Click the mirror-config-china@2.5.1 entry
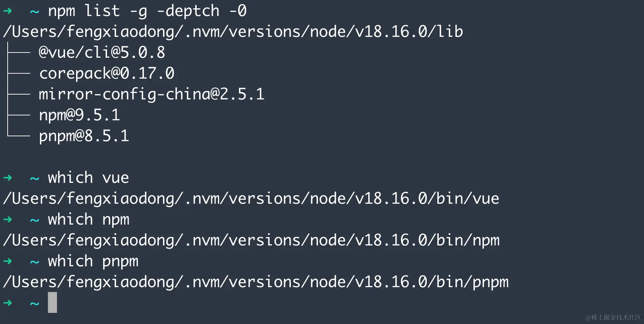 [x=151, y=94]
